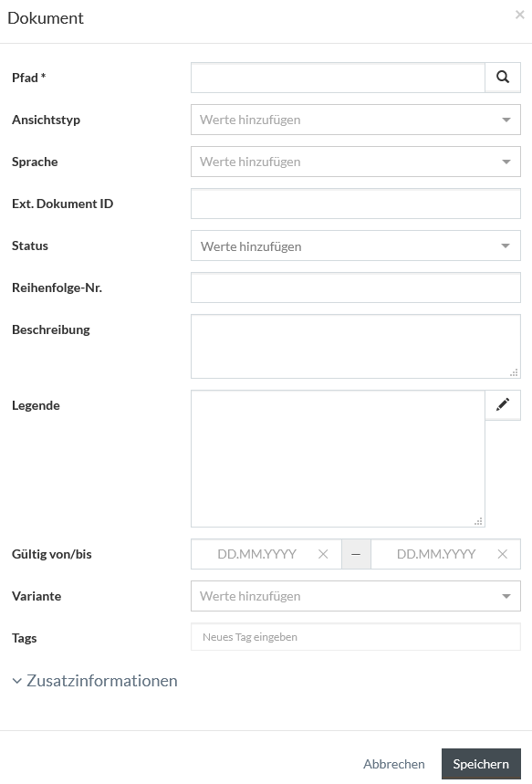Screen dimensions: 532x784
Task: Focus the Ext. Dokument ID field
Action: [x=356, y=204]
